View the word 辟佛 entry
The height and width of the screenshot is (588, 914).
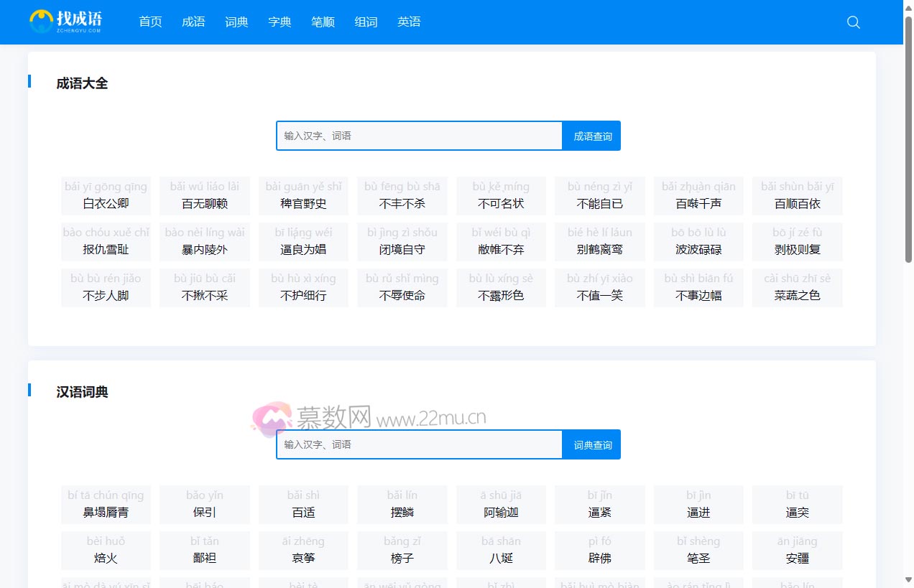(599, 550)
